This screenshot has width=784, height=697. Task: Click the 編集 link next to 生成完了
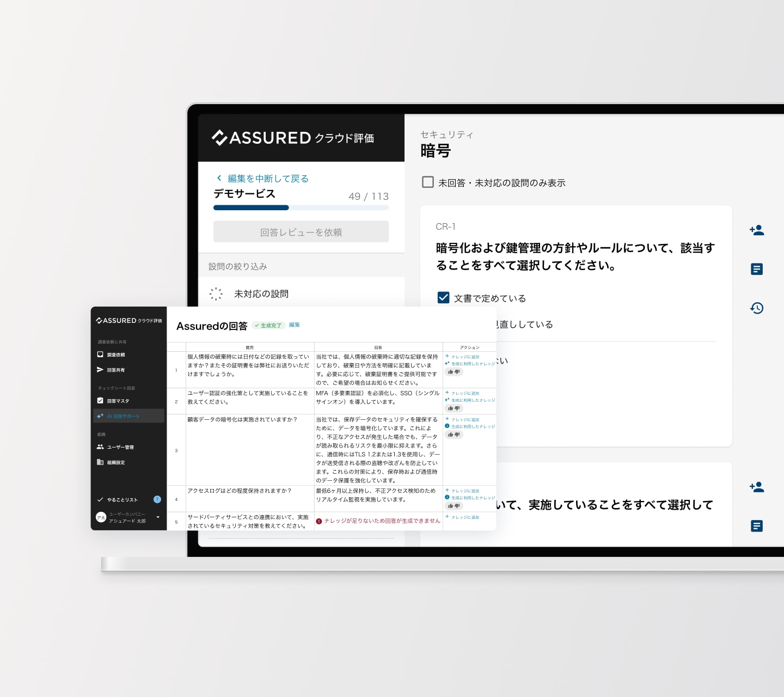click(294, 325)
